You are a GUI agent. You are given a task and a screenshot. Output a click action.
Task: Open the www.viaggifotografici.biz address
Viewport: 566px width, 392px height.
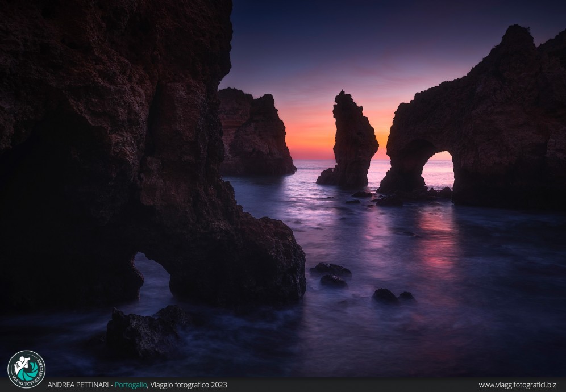coord(517,385)
